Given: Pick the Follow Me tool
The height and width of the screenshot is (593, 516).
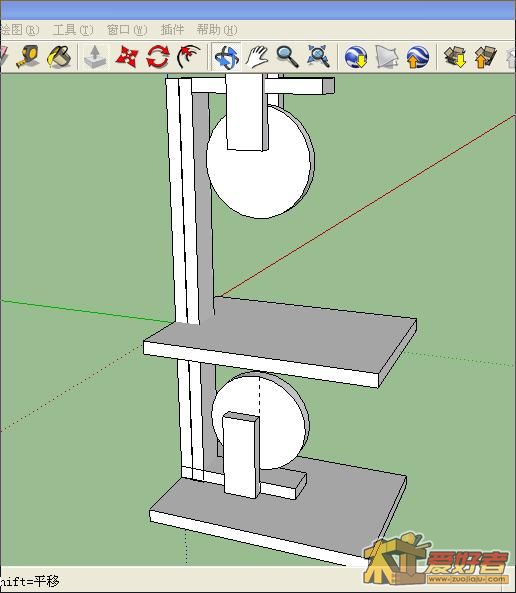Looking at the screenshot, I should coord(188,57).
